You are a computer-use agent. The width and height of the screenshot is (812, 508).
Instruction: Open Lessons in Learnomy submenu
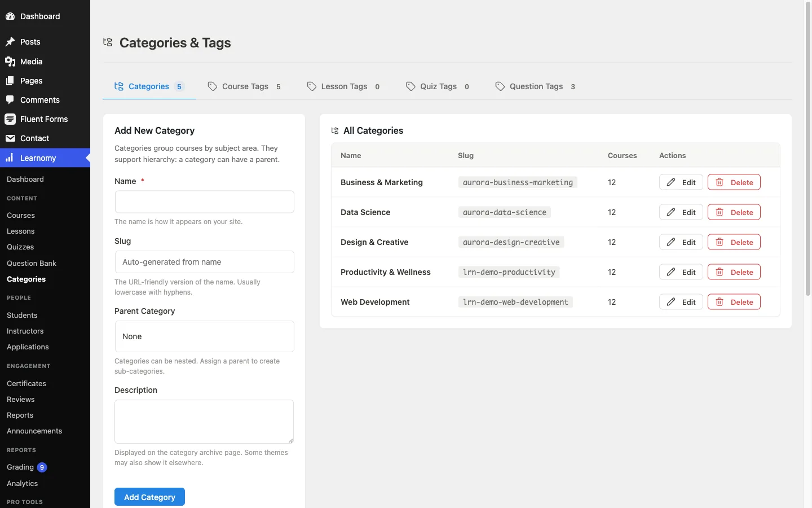[x=21, y=231]
